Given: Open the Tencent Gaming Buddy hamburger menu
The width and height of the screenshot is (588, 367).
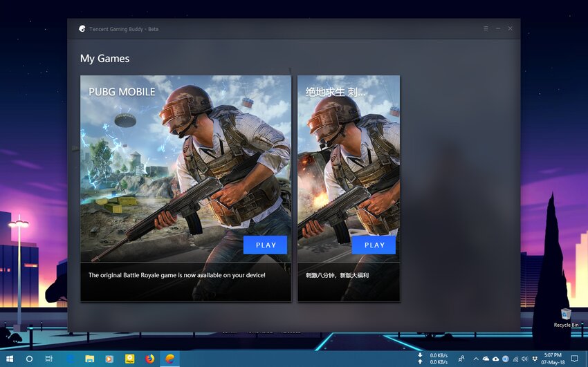Looking at the screenshot, I should (x=486, y=28).
